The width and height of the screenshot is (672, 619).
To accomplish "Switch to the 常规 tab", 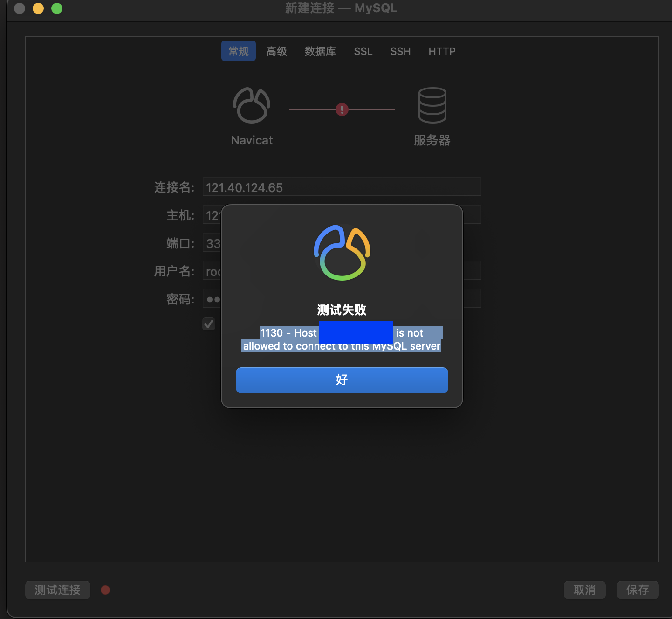I will coord(239,51).
